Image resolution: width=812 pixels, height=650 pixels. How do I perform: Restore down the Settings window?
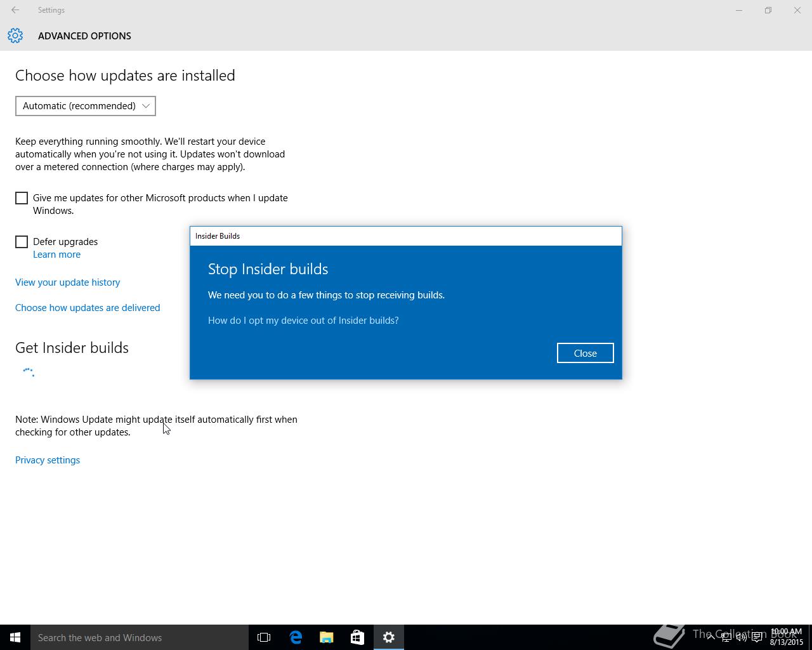[x=768, y=10]
